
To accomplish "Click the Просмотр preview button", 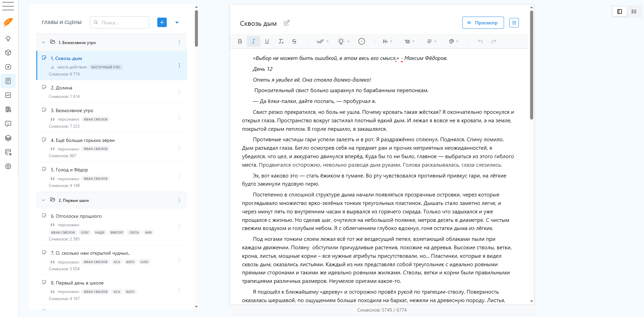I will (483, 23).
